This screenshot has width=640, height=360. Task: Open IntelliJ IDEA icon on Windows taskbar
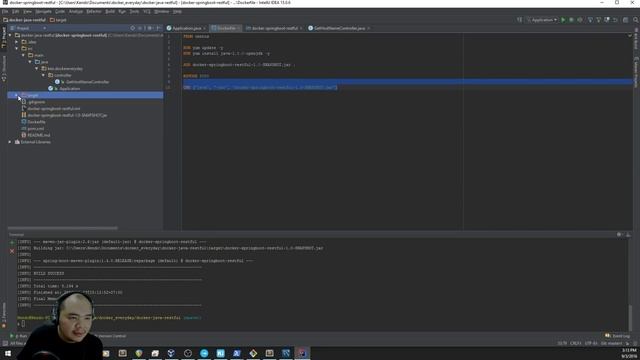coord(302,353)
